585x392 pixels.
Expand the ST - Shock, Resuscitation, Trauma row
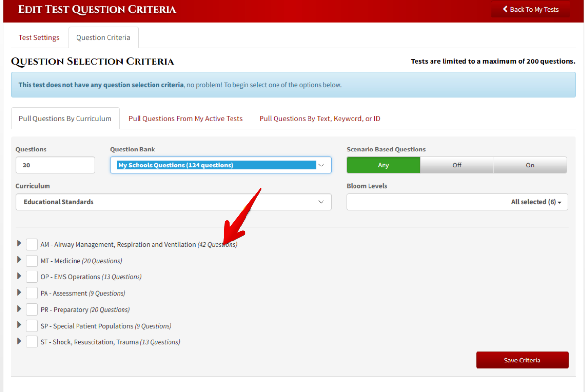point(19,341)
